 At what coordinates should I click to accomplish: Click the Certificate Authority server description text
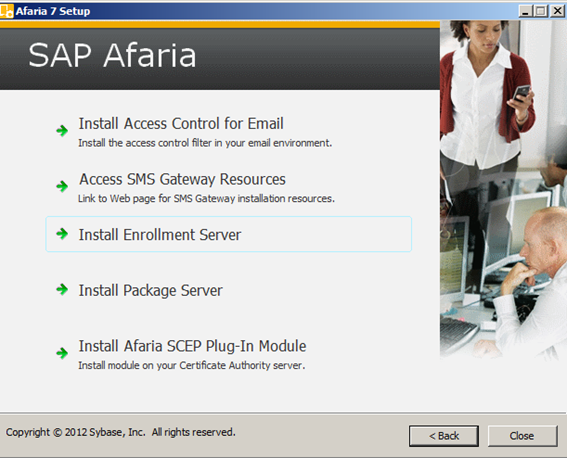(192, 365)
